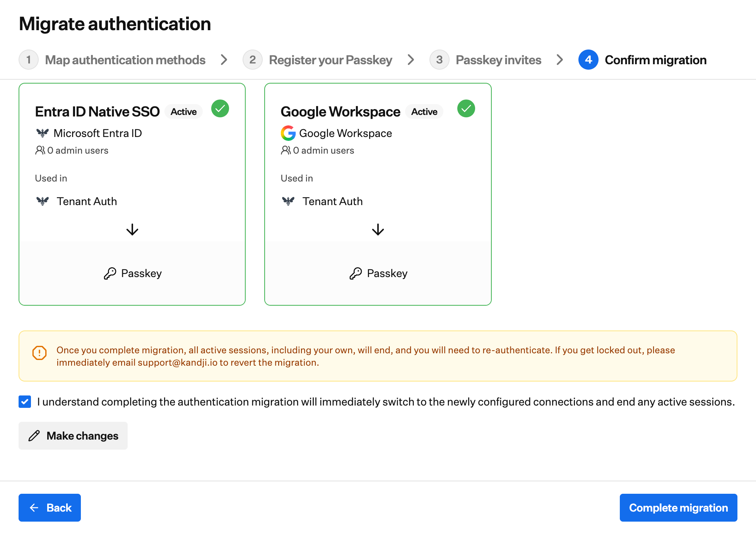Click 0 admin users in Google Workspace card

(x=323, y=150)
